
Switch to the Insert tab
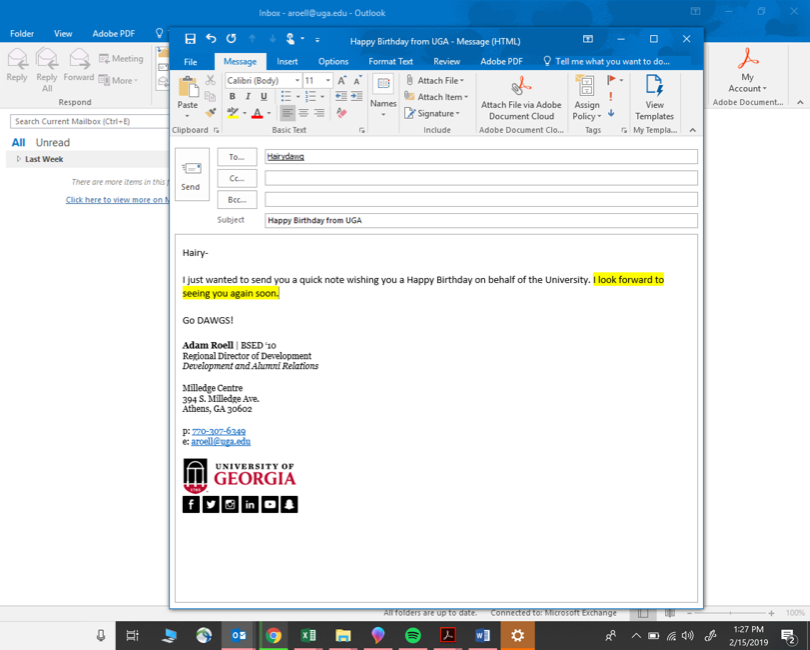287,61
